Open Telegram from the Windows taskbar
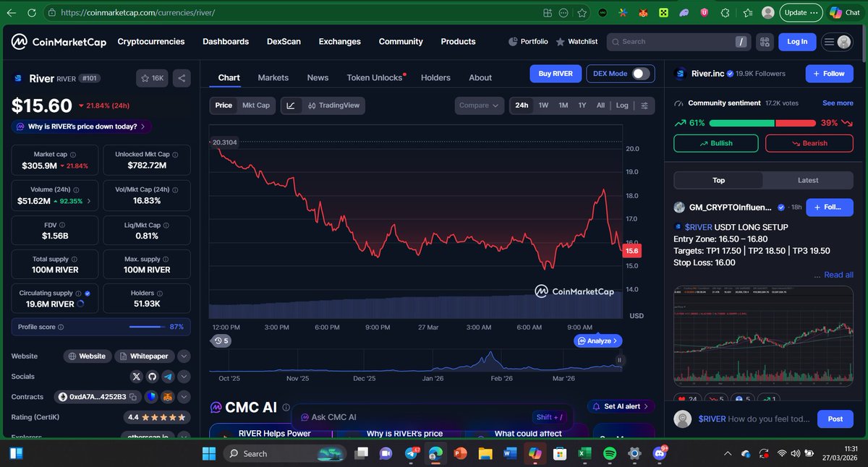 [x=411, y=453]
